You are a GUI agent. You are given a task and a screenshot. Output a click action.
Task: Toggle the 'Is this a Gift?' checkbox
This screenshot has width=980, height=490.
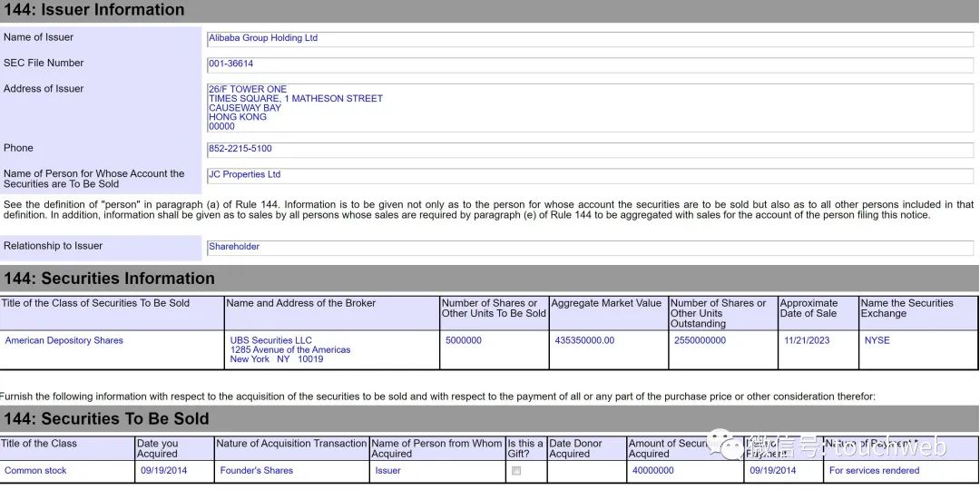(515, 471)
